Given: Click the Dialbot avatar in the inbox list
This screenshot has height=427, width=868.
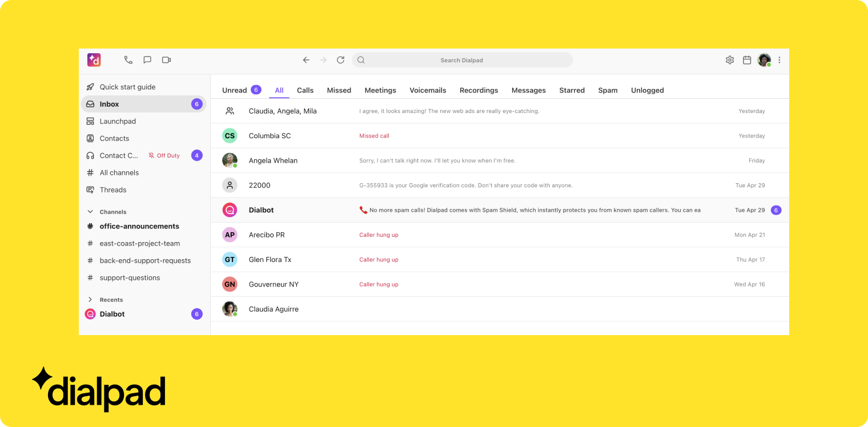Looking at the screenshot, I should [x=230, y=210].
